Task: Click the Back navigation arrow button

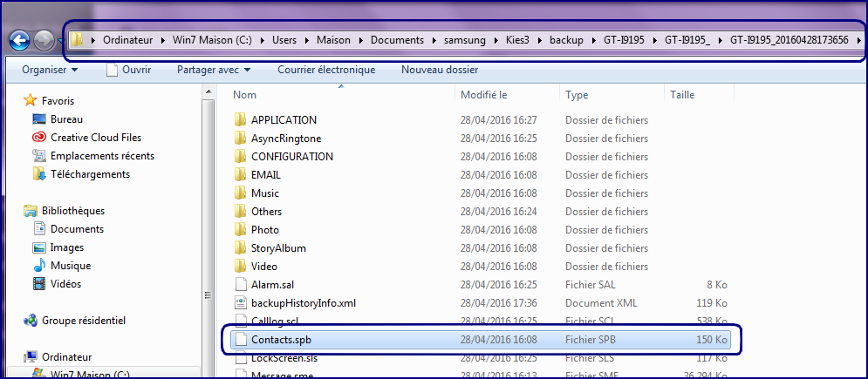Action: tap(19, 40)
